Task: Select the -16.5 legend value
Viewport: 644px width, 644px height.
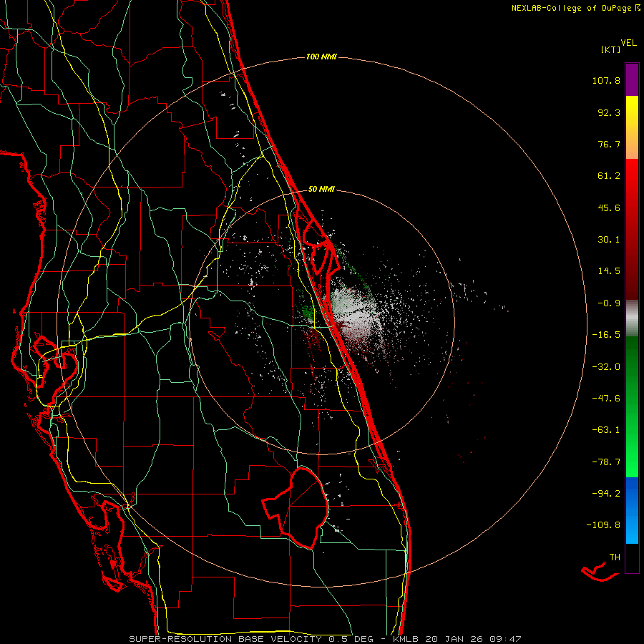Action: coord(606,335)
